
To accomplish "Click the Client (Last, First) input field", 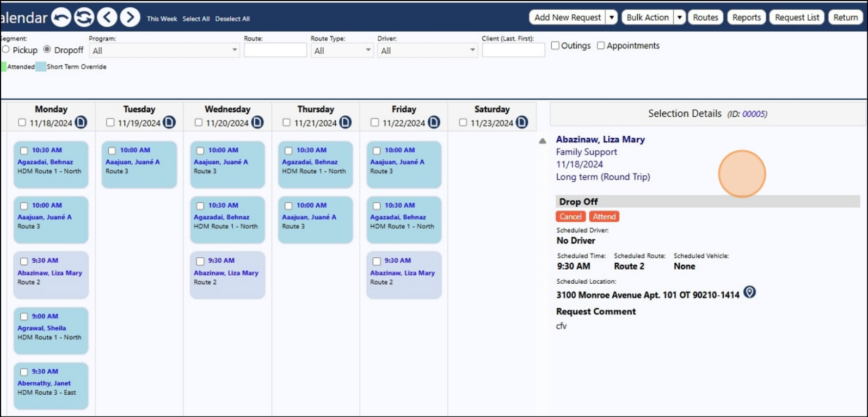I will 513,50.
